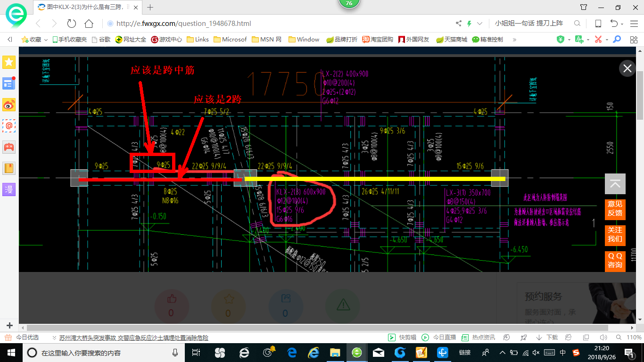The height and width of the screenshot is (362, 644).
Task: Open the purple 漫 comics sidebar icon
Action: click(x=9, y=189)
